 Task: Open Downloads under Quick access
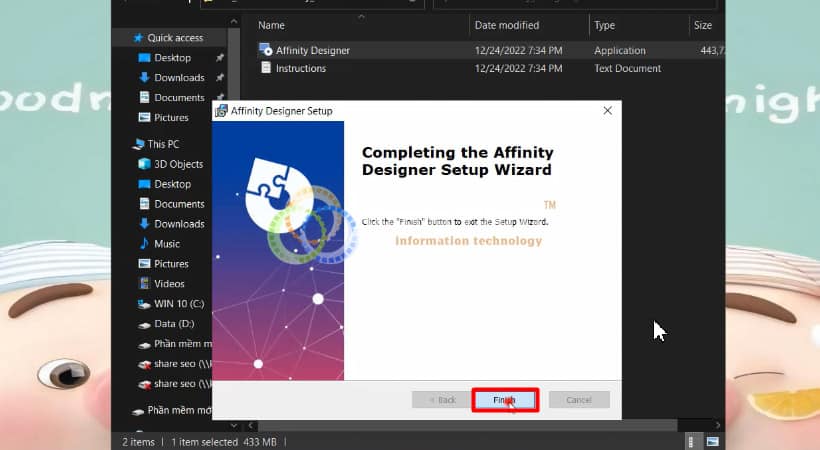179,78
